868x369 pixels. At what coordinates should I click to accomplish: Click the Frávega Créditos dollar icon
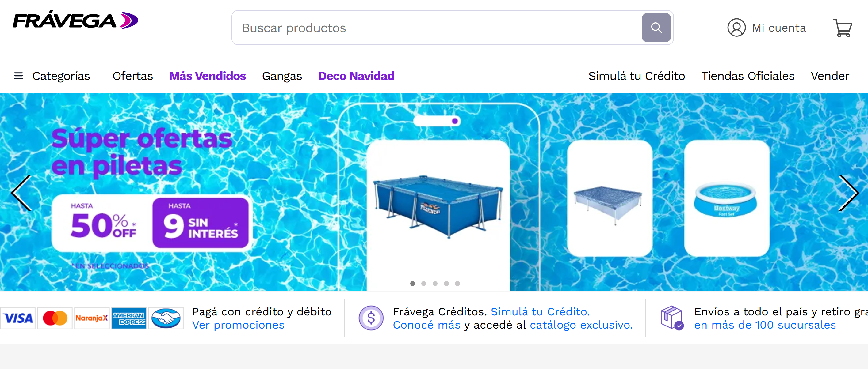click(371, 318)
